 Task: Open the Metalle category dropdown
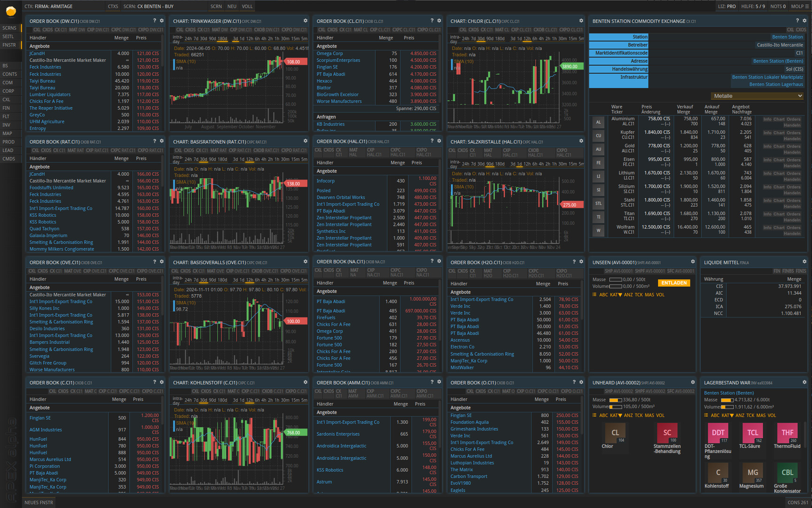(x=757, y=96)
